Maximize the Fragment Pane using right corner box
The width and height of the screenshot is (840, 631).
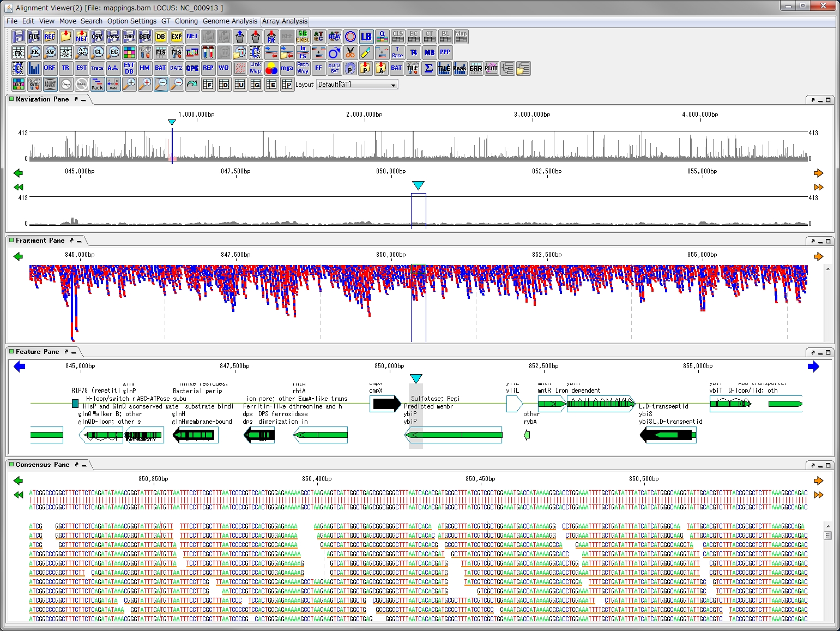828,242
